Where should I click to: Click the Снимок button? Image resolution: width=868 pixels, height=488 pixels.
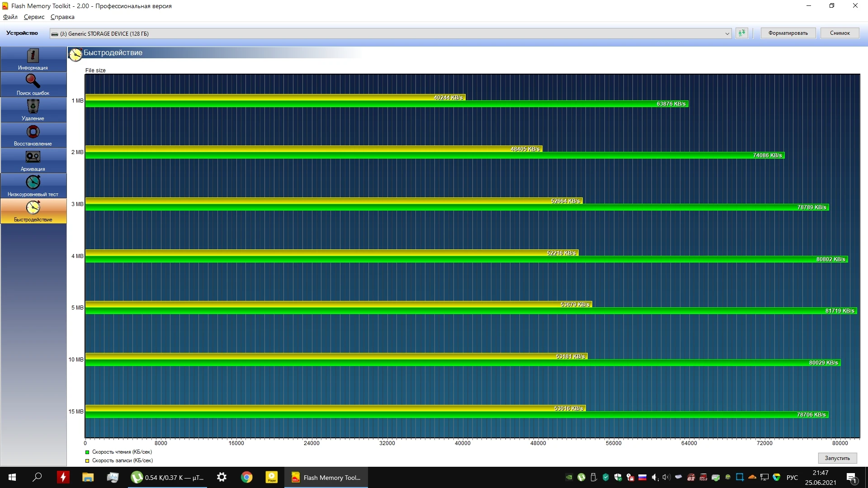840,33
